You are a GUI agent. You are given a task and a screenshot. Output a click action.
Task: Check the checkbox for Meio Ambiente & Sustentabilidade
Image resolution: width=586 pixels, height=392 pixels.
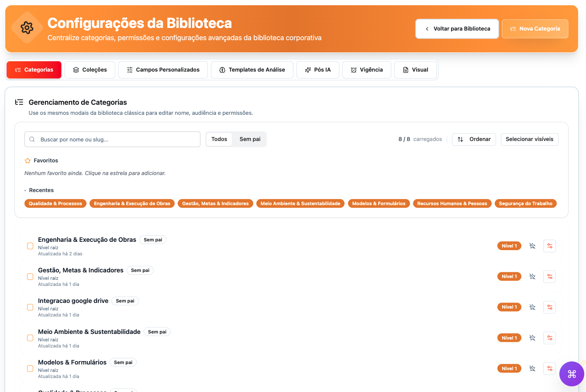30,337
